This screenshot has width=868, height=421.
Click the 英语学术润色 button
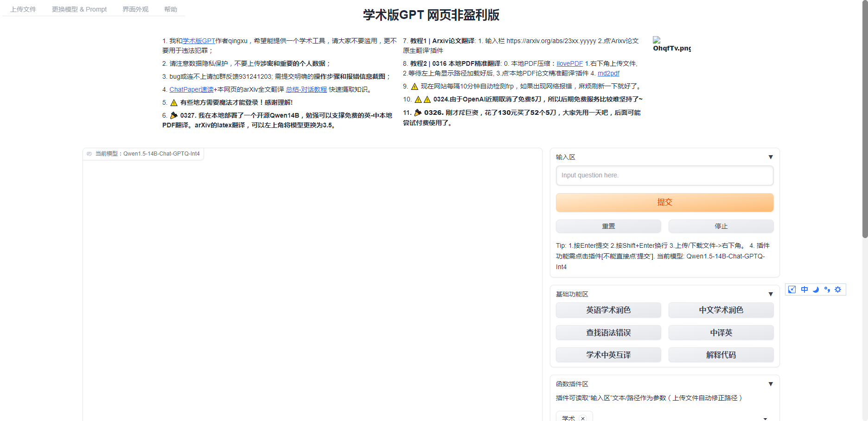[x=608, y=310]
